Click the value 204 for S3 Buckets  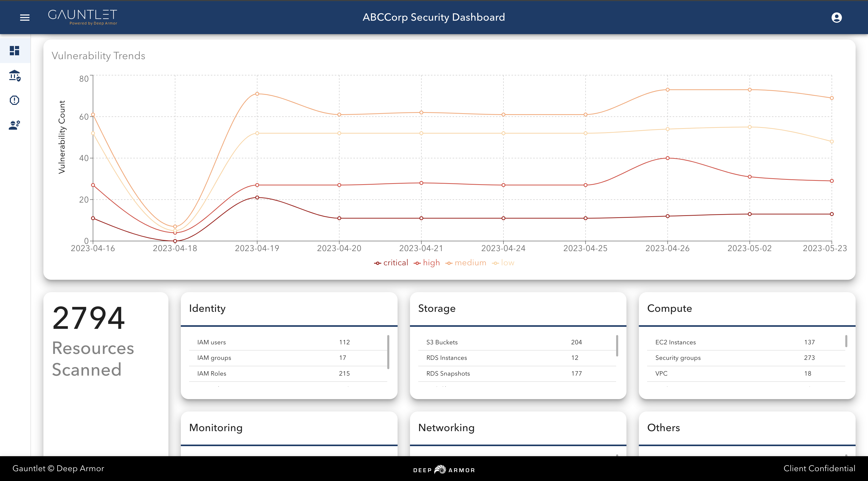(x=577, y=342)
